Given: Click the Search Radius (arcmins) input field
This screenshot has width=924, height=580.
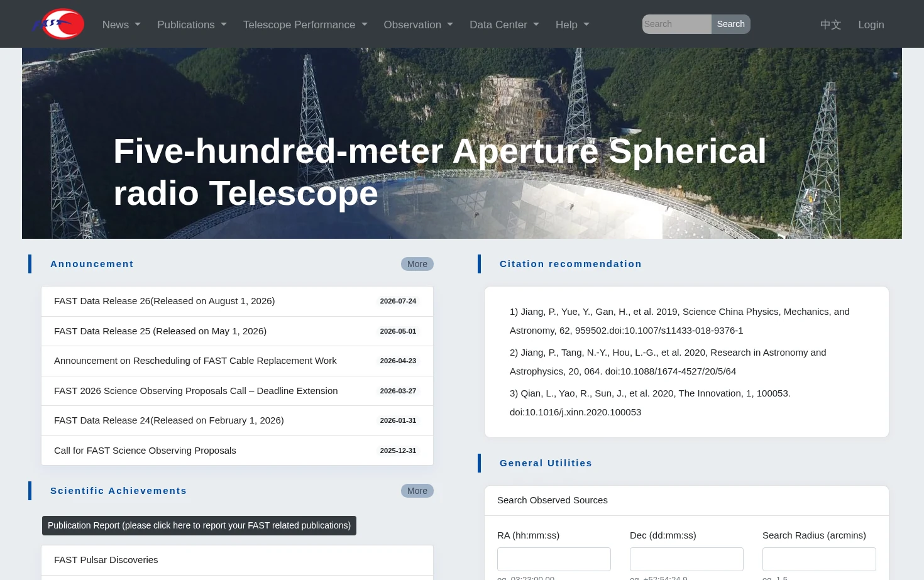Looking at the screenshot, I should tap(819, 559).
